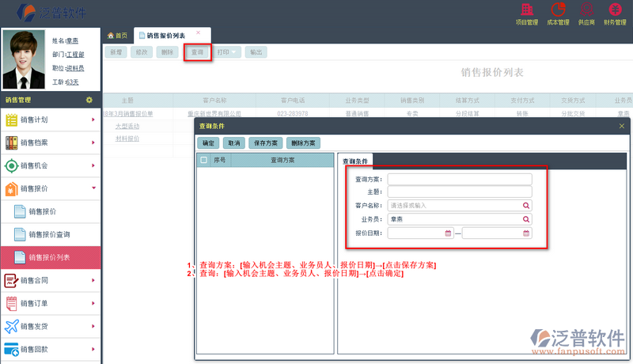Click the 主题 input field
The height and width of the screenshot is (364, 633).
pyautogui.click(x=460, y=191)
